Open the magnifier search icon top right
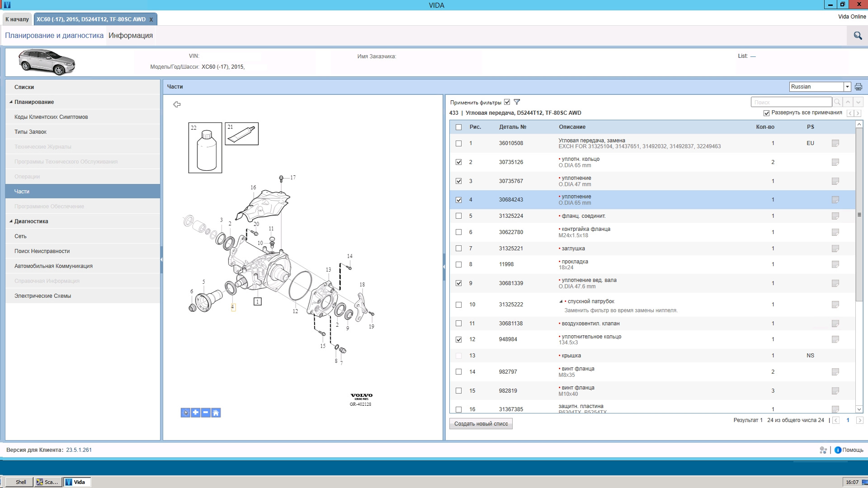868x488 pixels. coord(858,36)
